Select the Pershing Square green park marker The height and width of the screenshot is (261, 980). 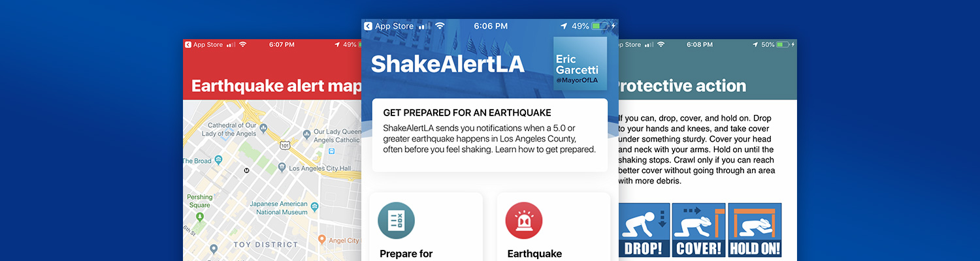point(199,217)
